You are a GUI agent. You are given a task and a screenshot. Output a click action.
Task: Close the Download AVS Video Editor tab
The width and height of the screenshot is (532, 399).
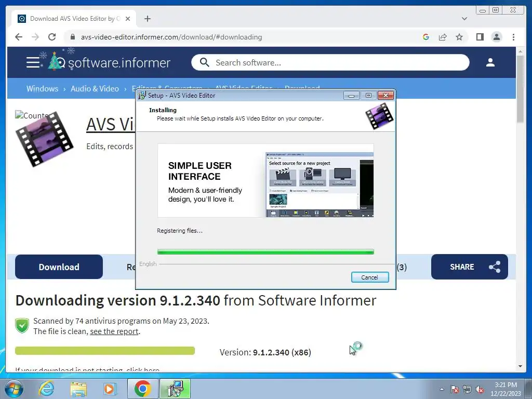(128, 19)
